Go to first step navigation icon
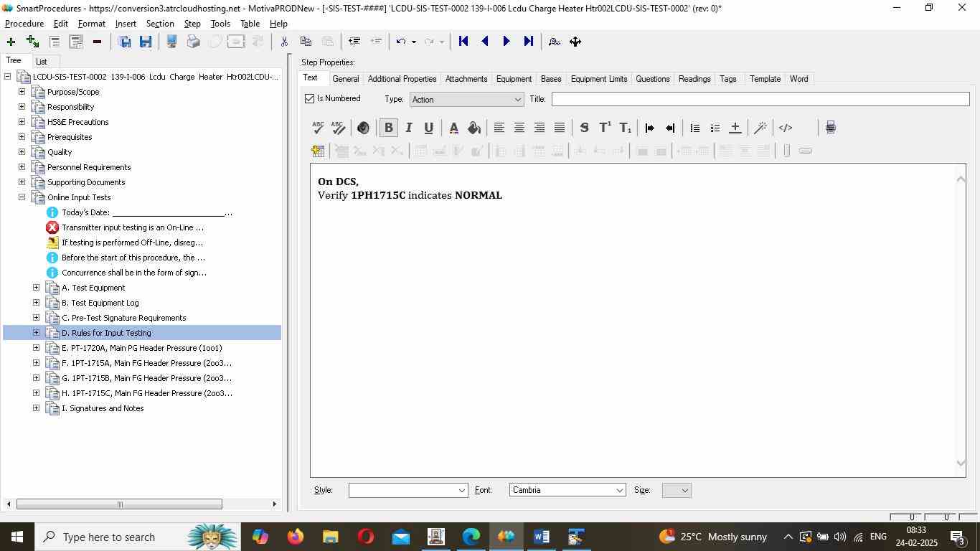980x551 pixels. pos(463,42)
